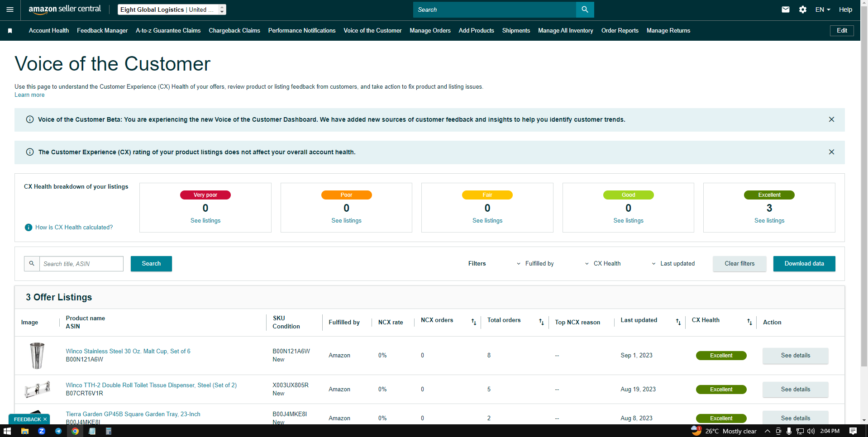Open Tierra Garden GP45B Garden Tray link
The width and height of the screenshot is (868, 437).
[x=133, y=414]
